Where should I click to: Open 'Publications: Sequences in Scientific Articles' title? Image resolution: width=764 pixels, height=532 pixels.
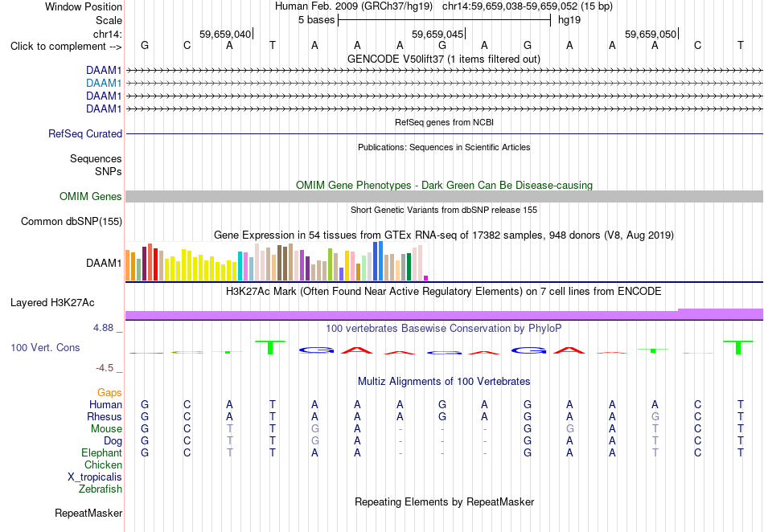coord(444,147)
